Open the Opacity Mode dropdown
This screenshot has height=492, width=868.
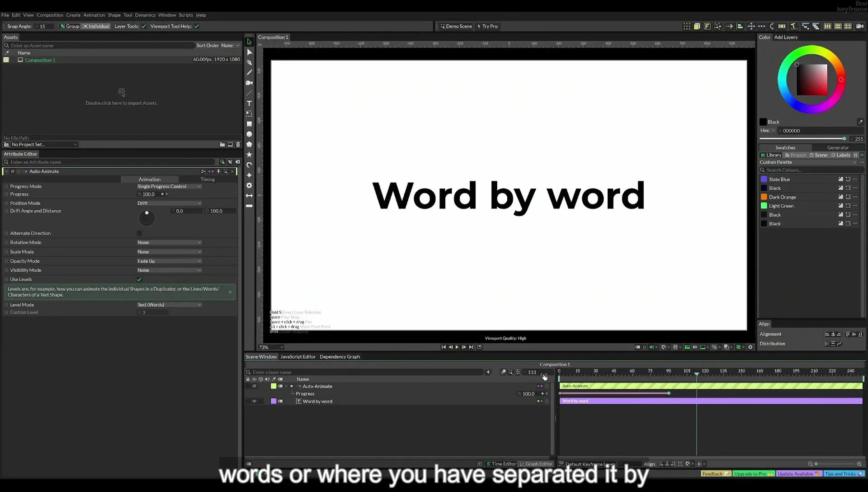pos(169,261)
